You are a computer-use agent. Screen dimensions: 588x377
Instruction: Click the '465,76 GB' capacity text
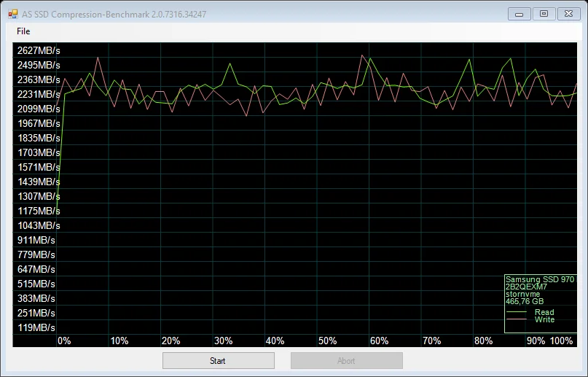coord(525,301)
